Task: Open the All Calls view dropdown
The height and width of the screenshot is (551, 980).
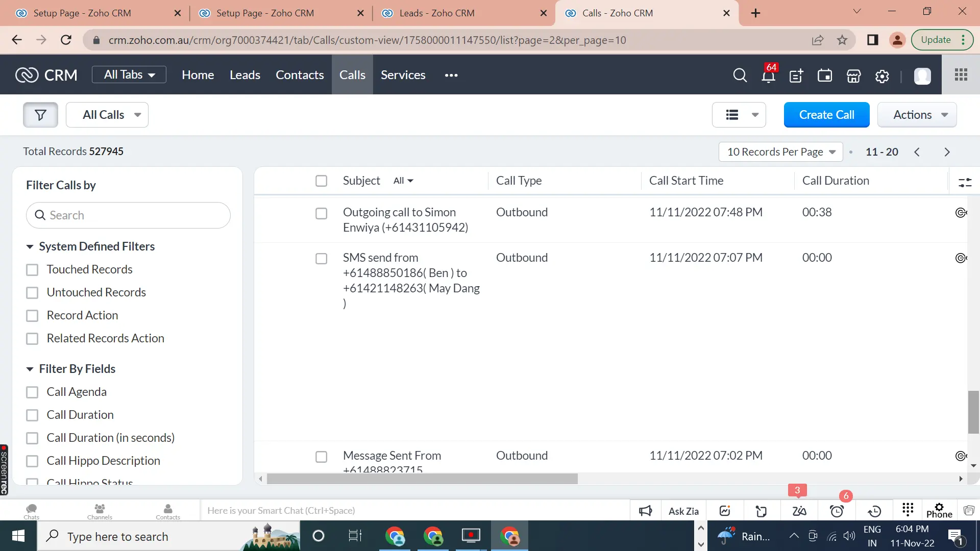Action: point(107,115)
